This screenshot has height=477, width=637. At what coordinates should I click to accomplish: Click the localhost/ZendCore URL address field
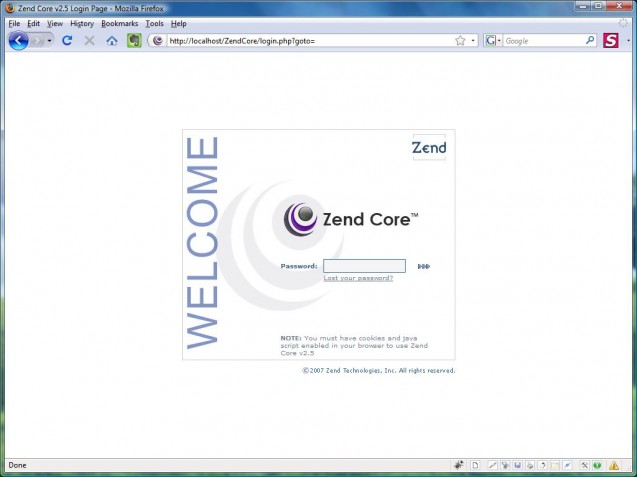click(309, 41)
